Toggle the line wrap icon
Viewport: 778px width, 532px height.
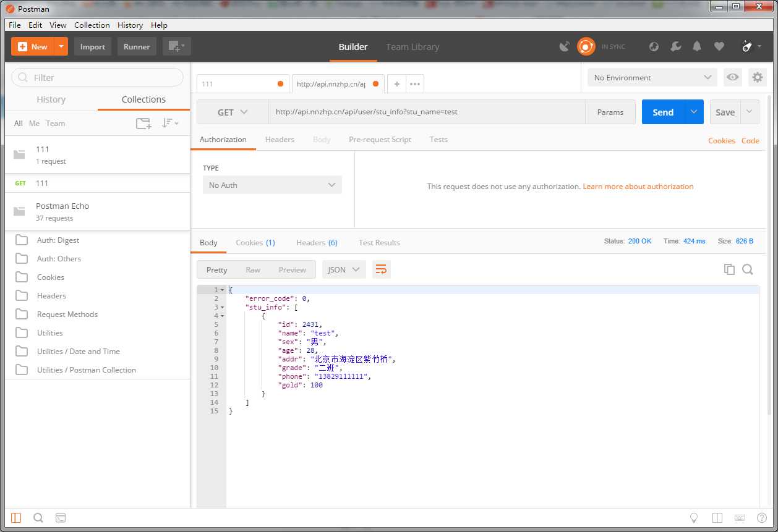(x=382, y=269)
